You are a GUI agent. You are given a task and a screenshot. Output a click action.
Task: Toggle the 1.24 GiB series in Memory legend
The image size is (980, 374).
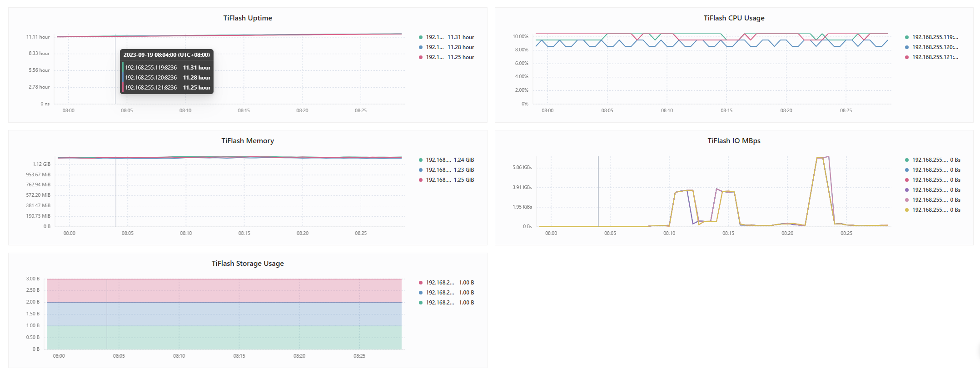pos(446,160)
